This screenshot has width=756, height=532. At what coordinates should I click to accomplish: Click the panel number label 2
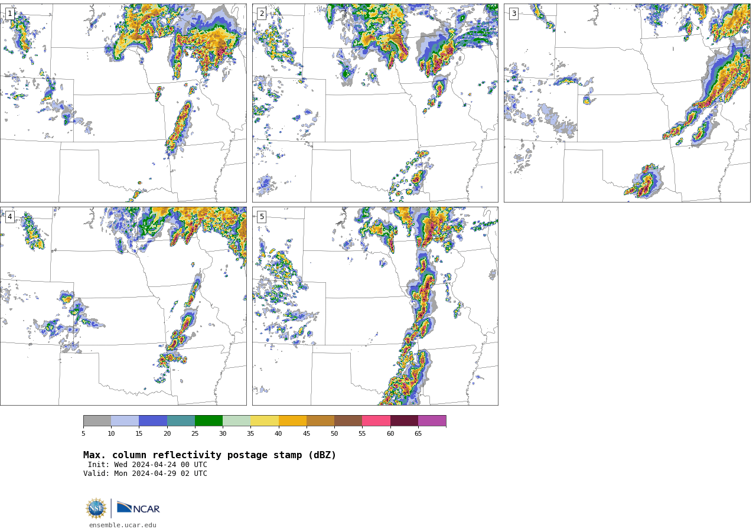(x=262, y=14)
